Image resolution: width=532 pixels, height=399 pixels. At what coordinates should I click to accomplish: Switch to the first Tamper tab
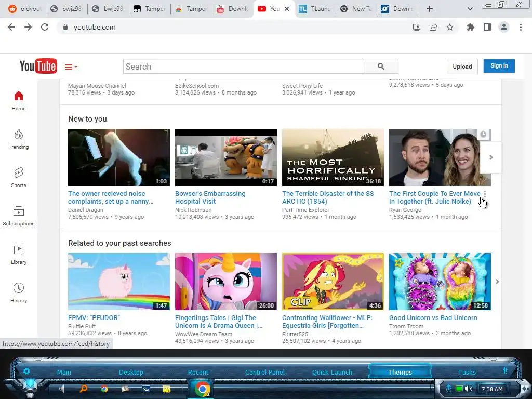point(150,9)
